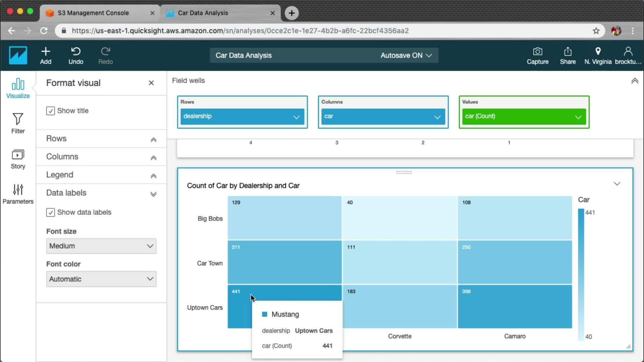
Task: Open the Font size Medium dropdown
Action: 101,246
